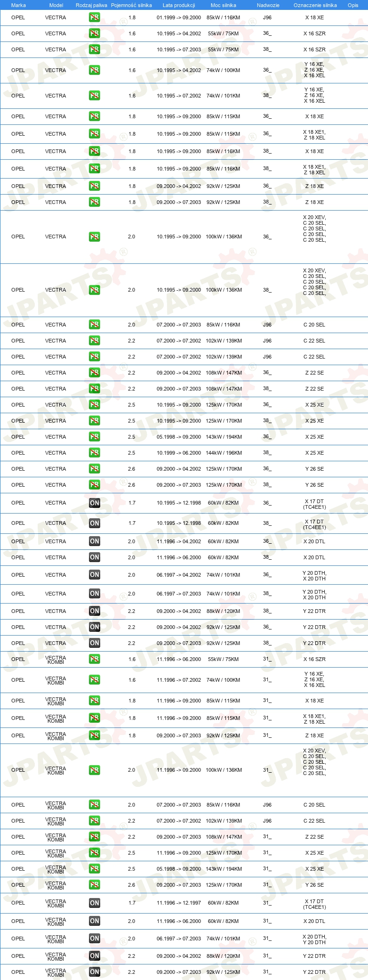Click ON icon in Kombi 88kW / 120KM body 31_ row

(94, 956)
